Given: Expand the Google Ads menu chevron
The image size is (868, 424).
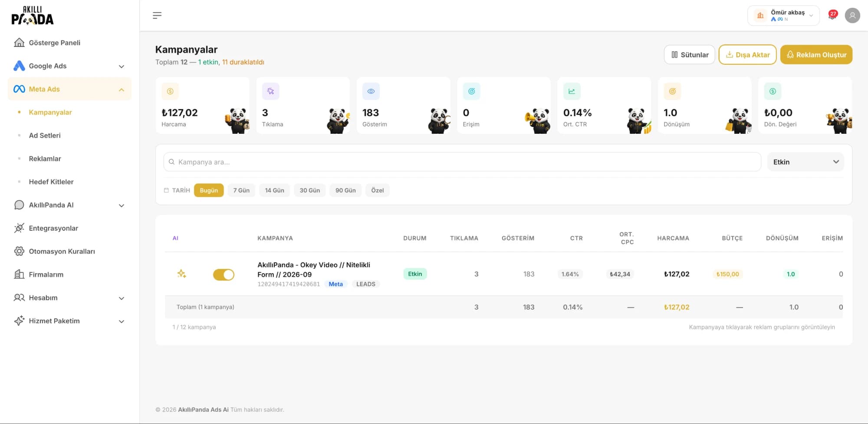Looking at the screenshot, I should [x=122, y=66].
